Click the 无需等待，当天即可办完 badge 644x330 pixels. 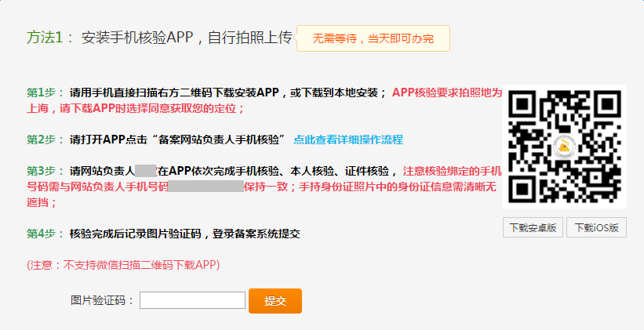tap(373, 38)
